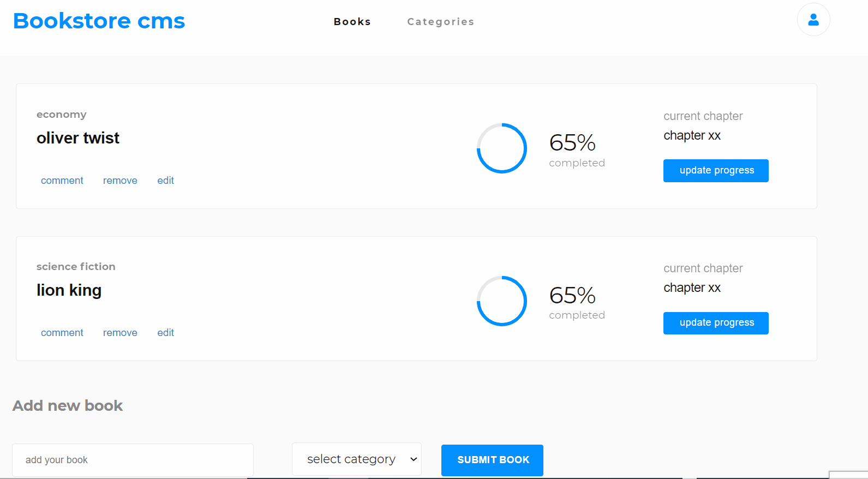Click oliver twist progress circle

click(501, 148)
